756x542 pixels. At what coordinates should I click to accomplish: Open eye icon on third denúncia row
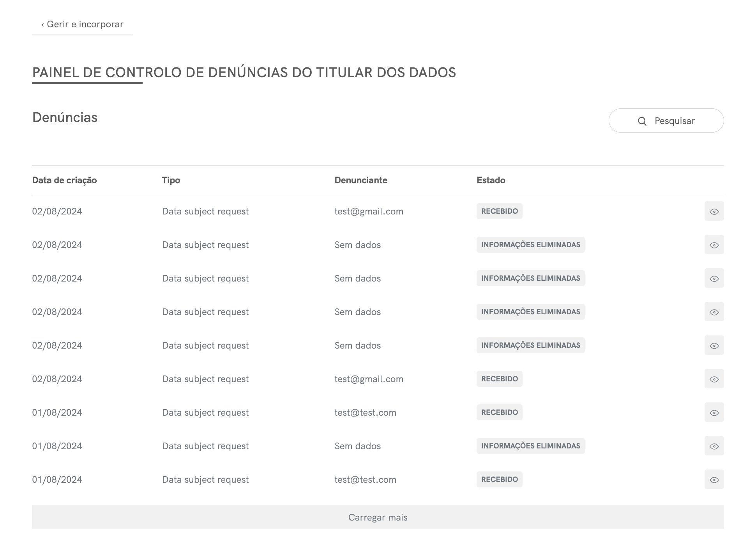[714, 278]
